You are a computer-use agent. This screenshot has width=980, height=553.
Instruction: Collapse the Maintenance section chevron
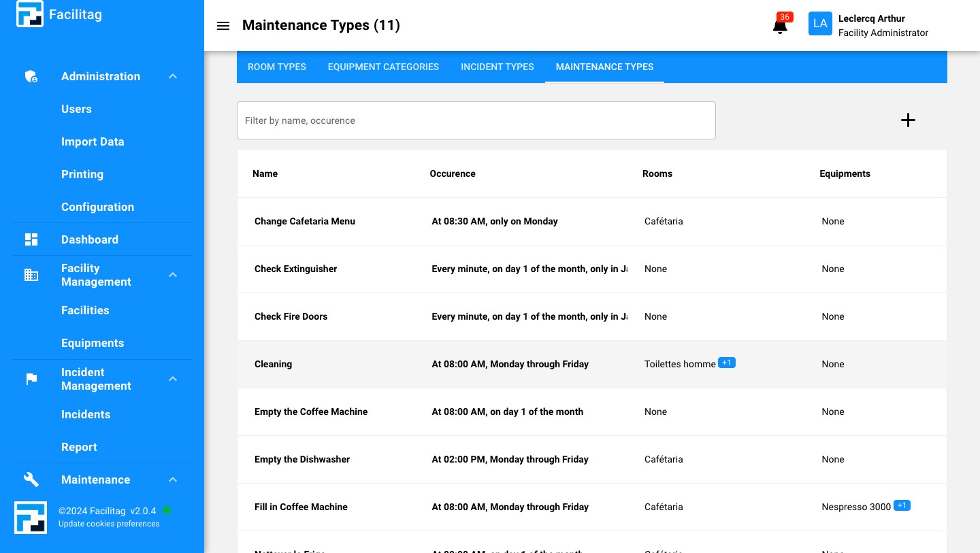[x=173, y=480]
